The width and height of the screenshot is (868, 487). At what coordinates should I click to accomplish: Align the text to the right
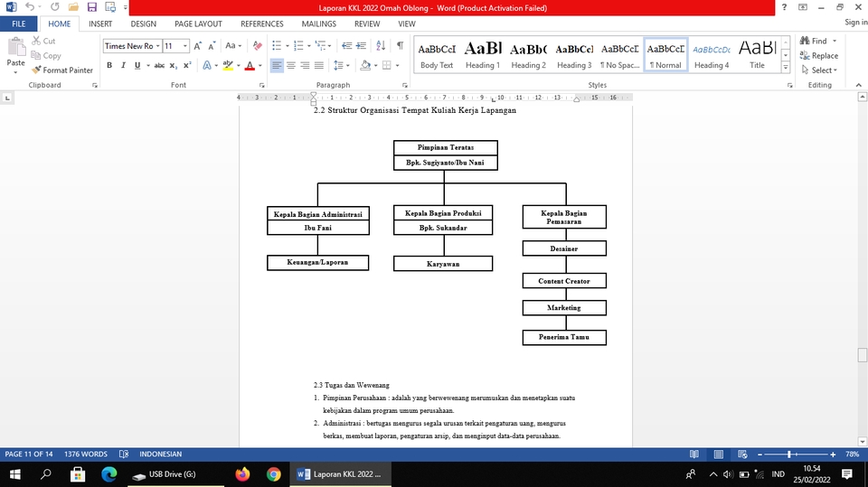[x=305, y=65]
